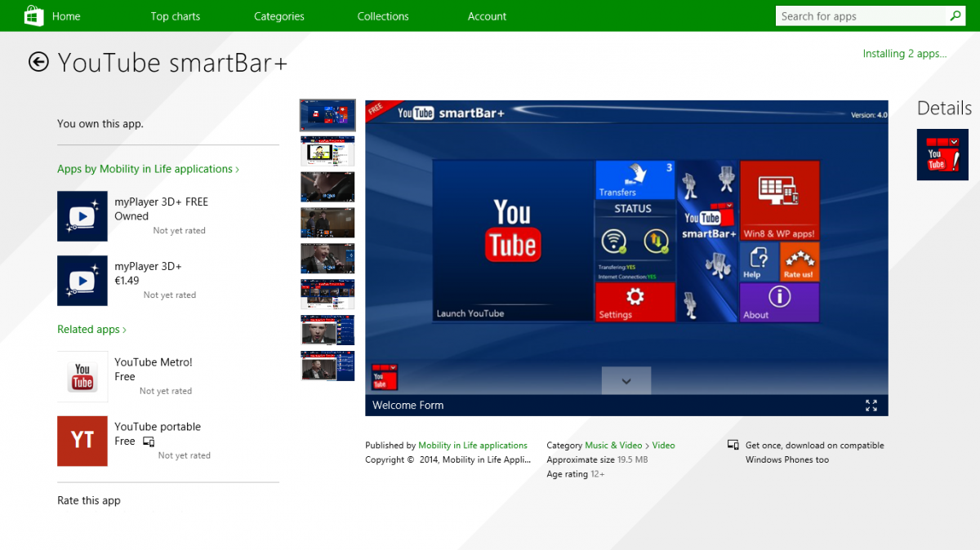Click the Help question mark tile
980x550 pixels.
759,262
